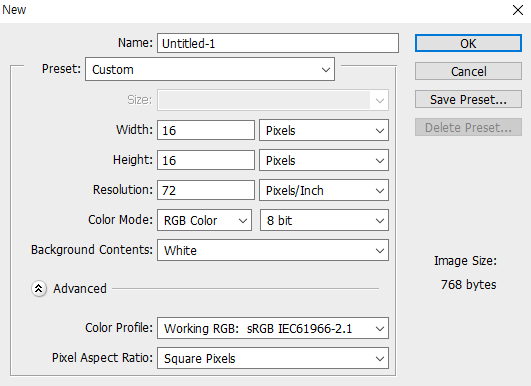Click the Preset dropdown arrow
Viewport: 531px width, 386px height.
click(326, 70)
